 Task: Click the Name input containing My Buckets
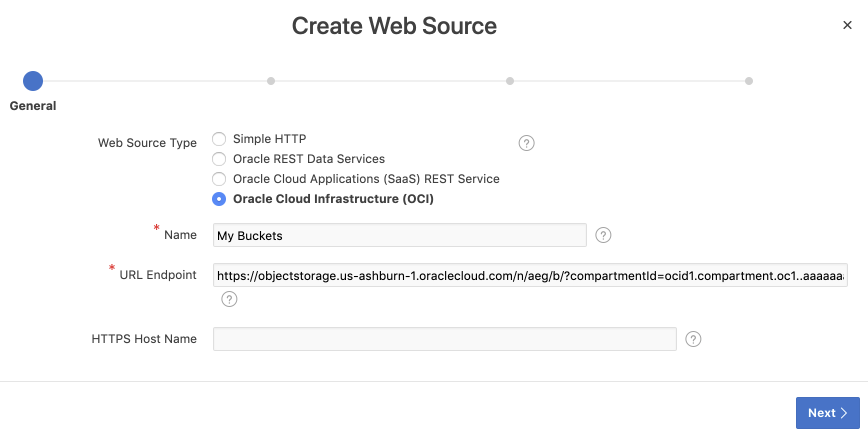pos(399,235)
